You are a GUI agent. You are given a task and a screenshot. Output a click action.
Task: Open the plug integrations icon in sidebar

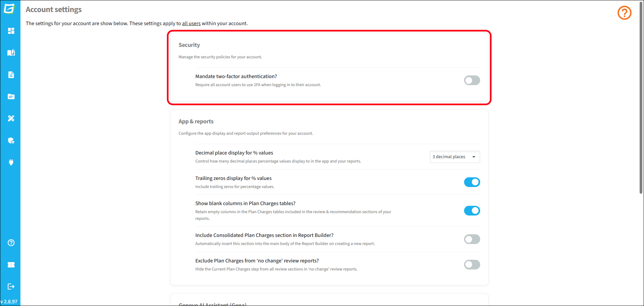11,162
